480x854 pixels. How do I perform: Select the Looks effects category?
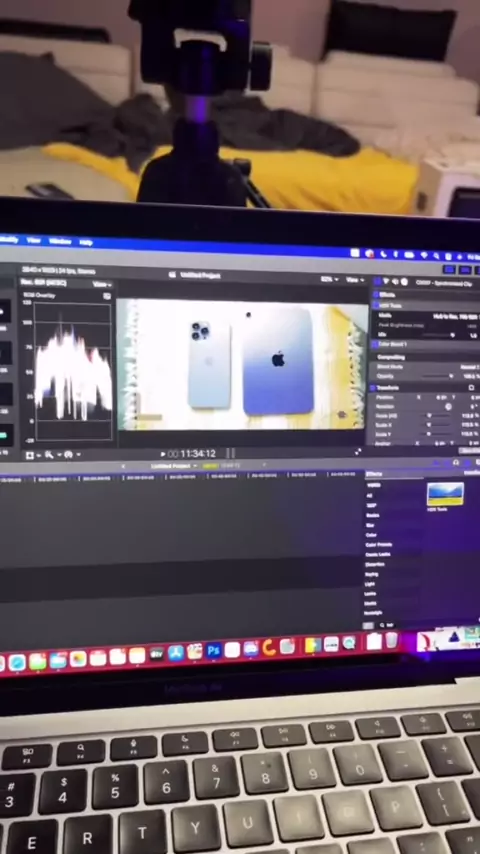click(370, 594)
